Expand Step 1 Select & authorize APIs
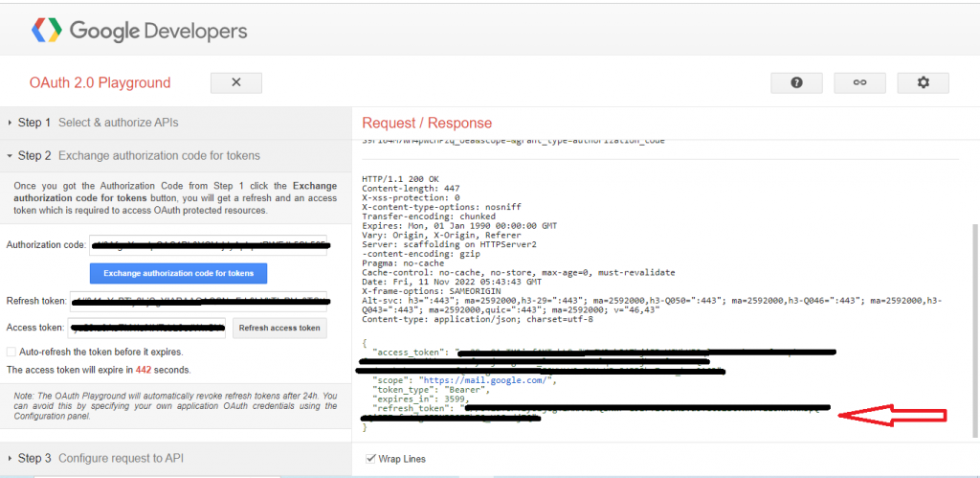 pyautogui.click(x=176, y=123)
